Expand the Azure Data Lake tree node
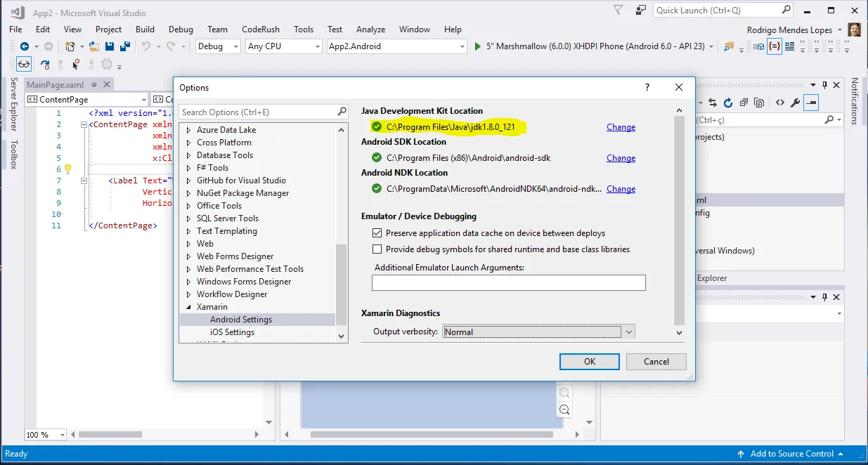 [x=188, y=130]
